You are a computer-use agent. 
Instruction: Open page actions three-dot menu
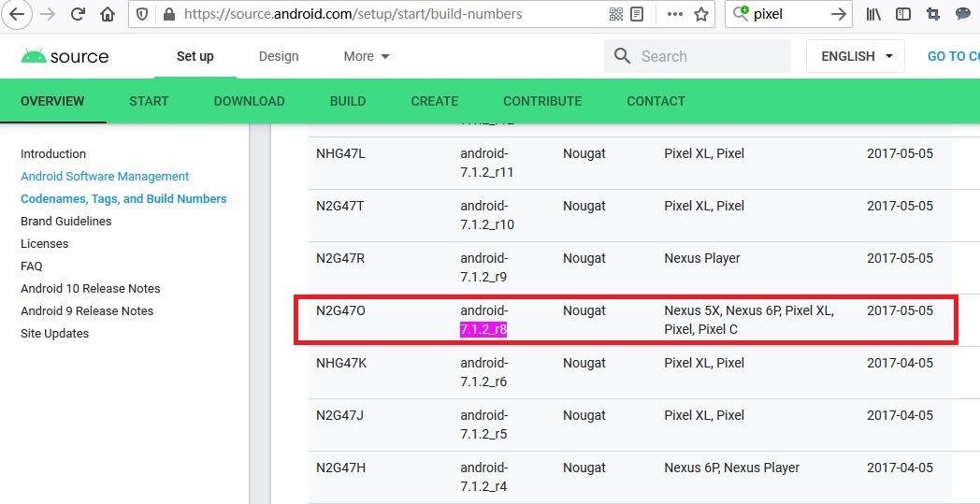click(x=675, y=14)
